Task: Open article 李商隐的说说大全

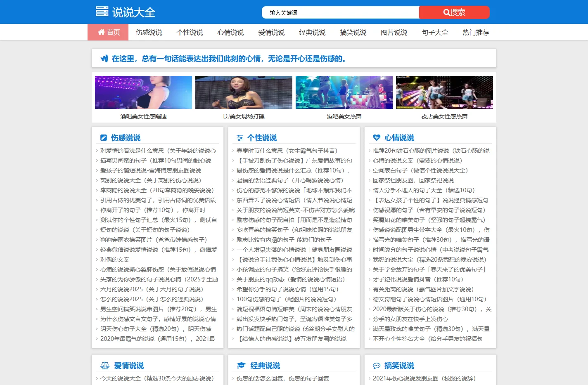Action: (157, 190)
